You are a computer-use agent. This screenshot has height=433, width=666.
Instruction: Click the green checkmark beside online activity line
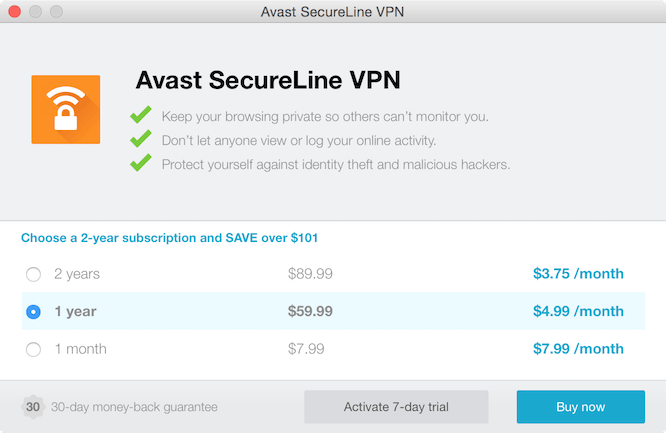(141, 139)
